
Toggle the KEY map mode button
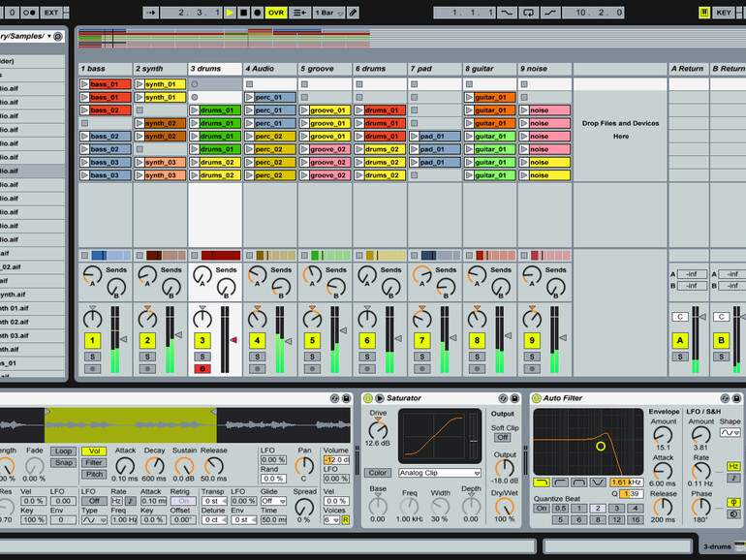(724, 13)
